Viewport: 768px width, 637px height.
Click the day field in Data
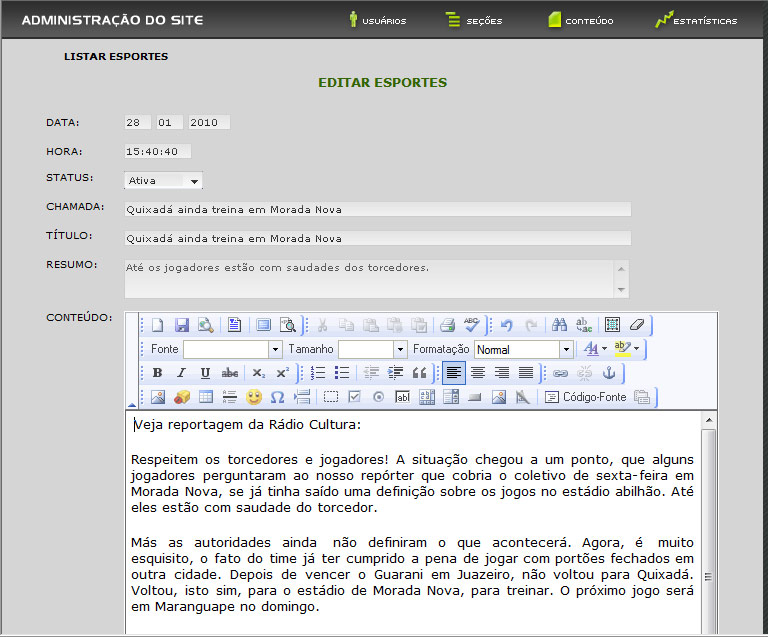coord(137,122)
